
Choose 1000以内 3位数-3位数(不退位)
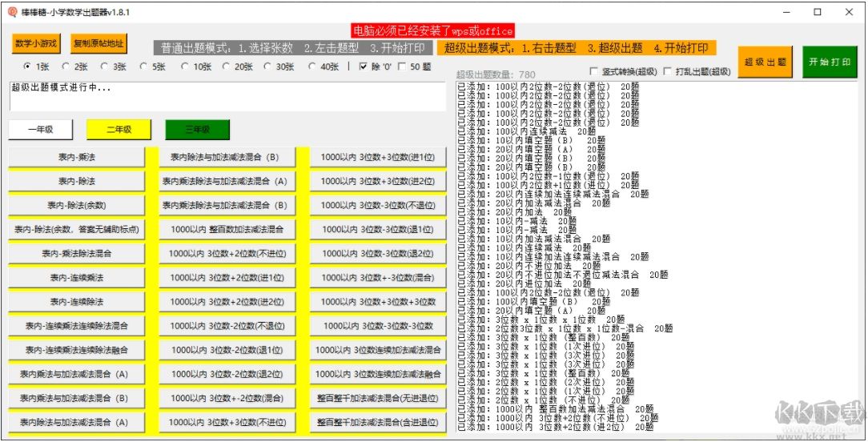(378, 206)
